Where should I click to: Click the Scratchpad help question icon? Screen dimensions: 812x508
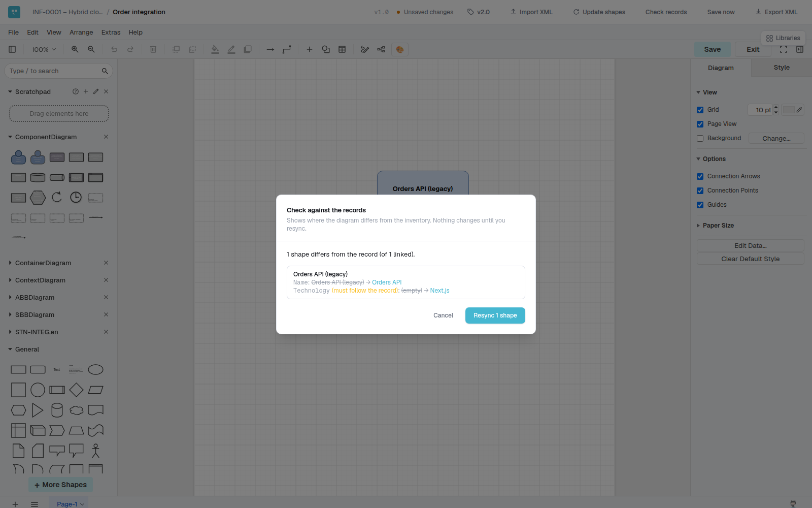pos(76,91)
